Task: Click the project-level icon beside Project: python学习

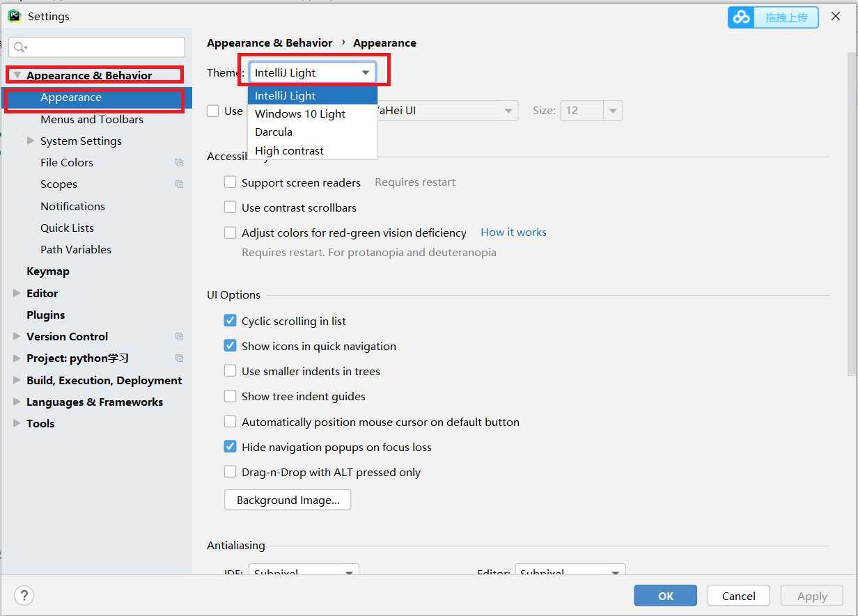Action: pos(179,358)
